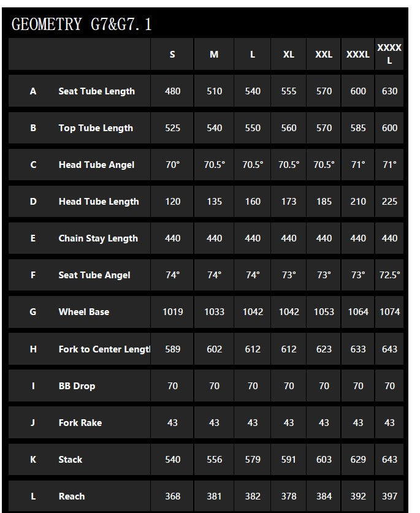This screenshot has height=513, width=420.
Task: Select the Head Tube Angel row label
Action: pos(96,165)
